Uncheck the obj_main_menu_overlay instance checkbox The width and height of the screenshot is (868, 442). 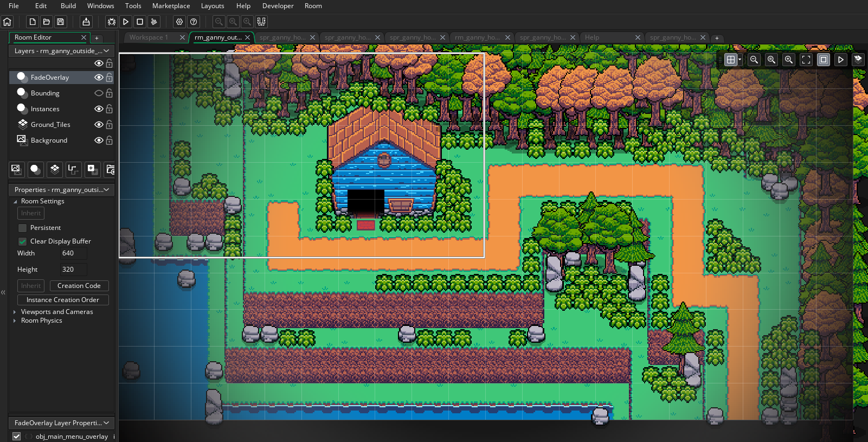click(x=17, y=437)
